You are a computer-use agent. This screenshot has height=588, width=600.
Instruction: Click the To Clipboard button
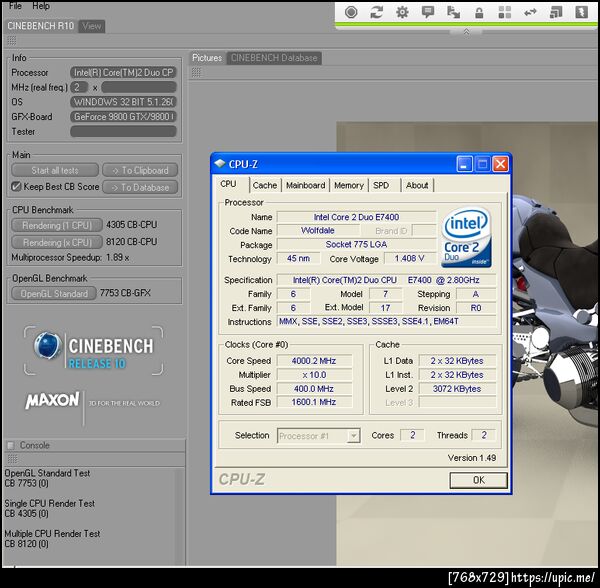point(140,170)
